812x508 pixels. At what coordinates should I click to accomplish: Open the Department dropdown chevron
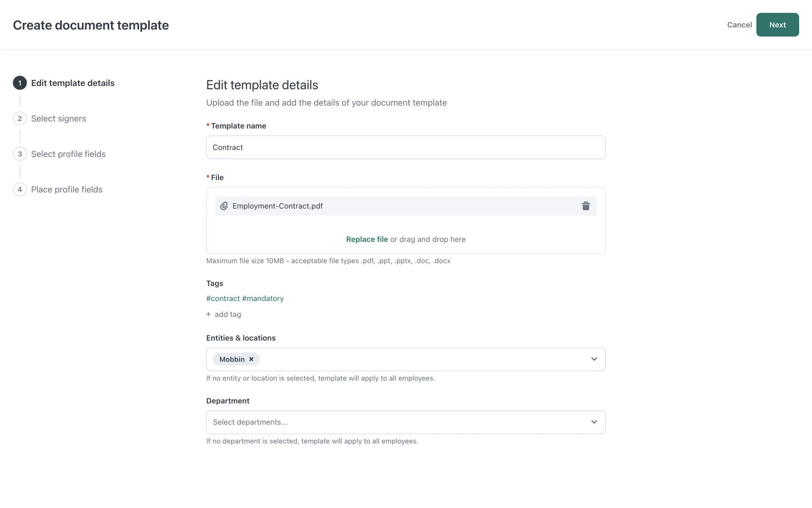pos(594,422)
